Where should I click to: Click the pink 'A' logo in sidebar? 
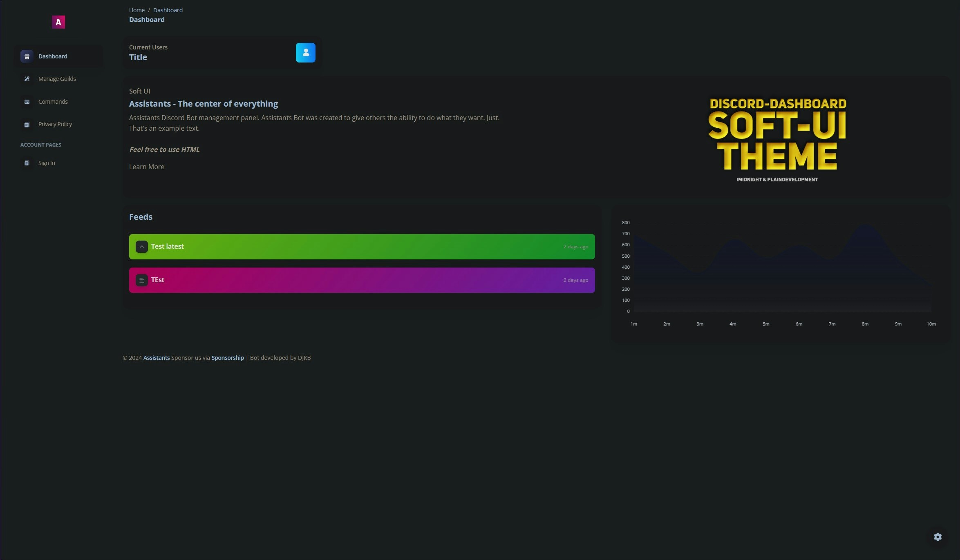click(x=58, y=22)
